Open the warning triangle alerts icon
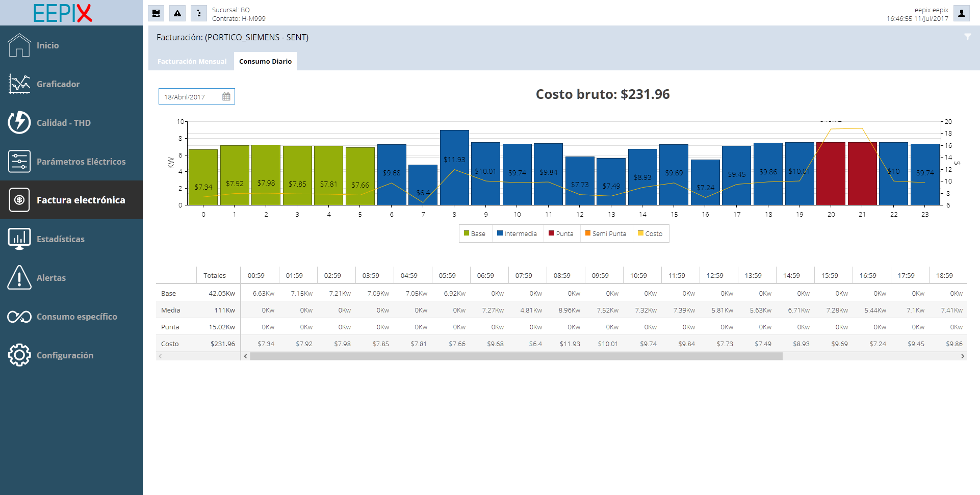Image resolution: width=980 pixels, height=495 pixels. tap(177, 14)
